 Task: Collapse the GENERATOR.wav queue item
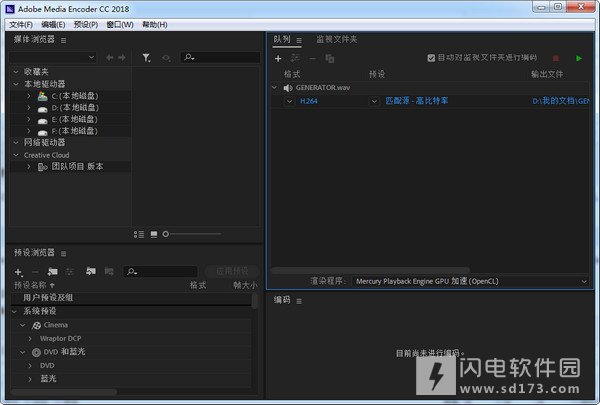[x=274, y=88]
